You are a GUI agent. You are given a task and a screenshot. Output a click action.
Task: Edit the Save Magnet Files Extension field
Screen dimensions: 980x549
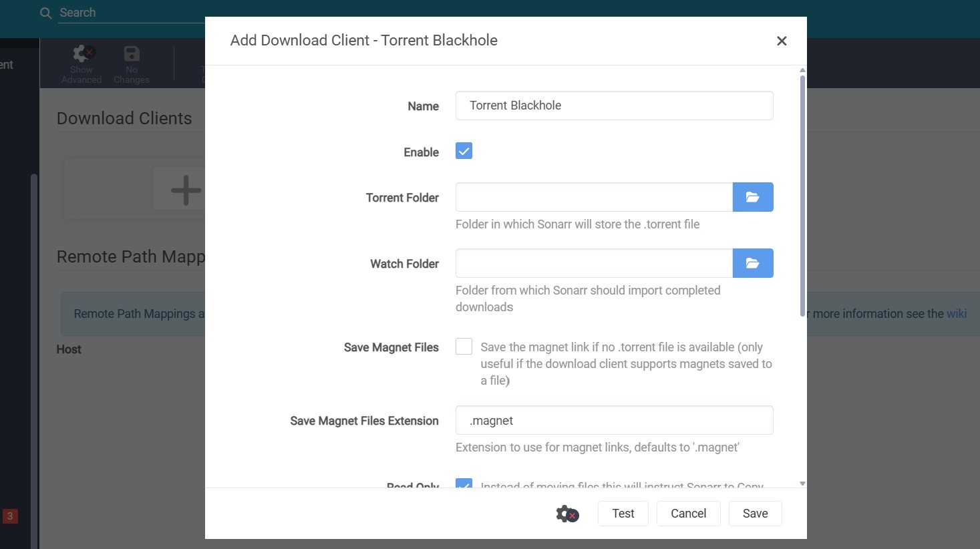(614, 421)
